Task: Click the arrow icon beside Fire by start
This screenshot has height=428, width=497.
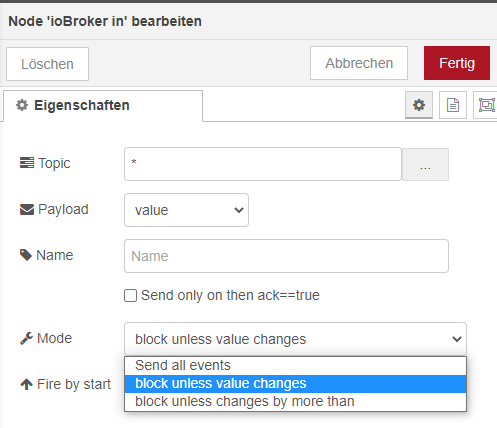Action: click(26, 384)
